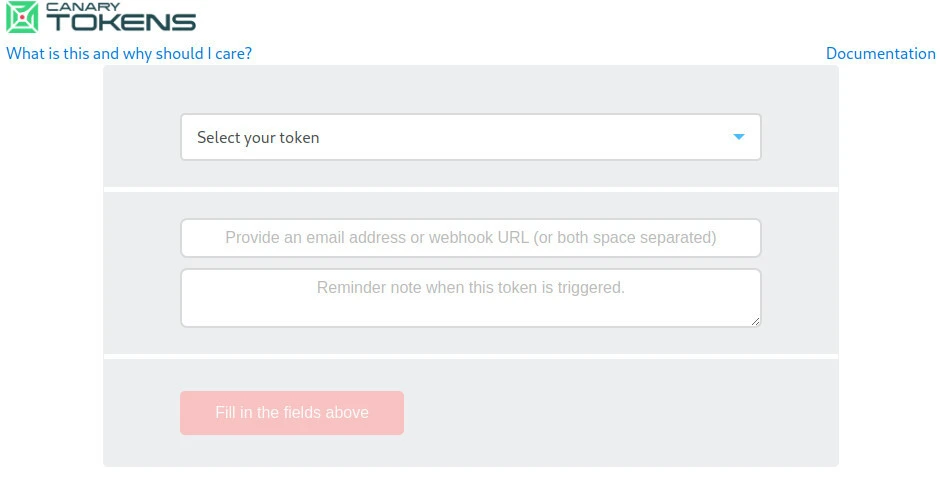Click the blank white area right of the form panel
The image size is (943, 492).
pos(890,270)
